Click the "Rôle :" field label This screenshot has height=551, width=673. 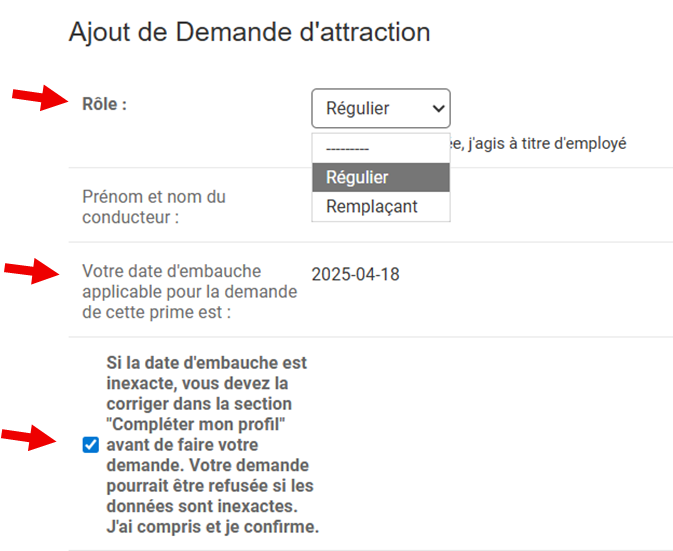(x=104, y=104)
